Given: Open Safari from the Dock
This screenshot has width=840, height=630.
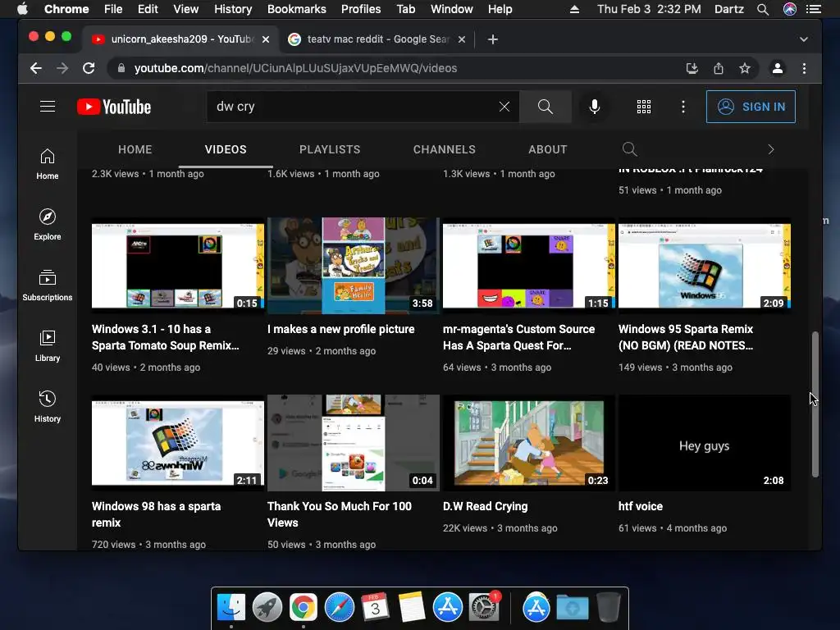Looking at the screenshot, I should 339,607.
